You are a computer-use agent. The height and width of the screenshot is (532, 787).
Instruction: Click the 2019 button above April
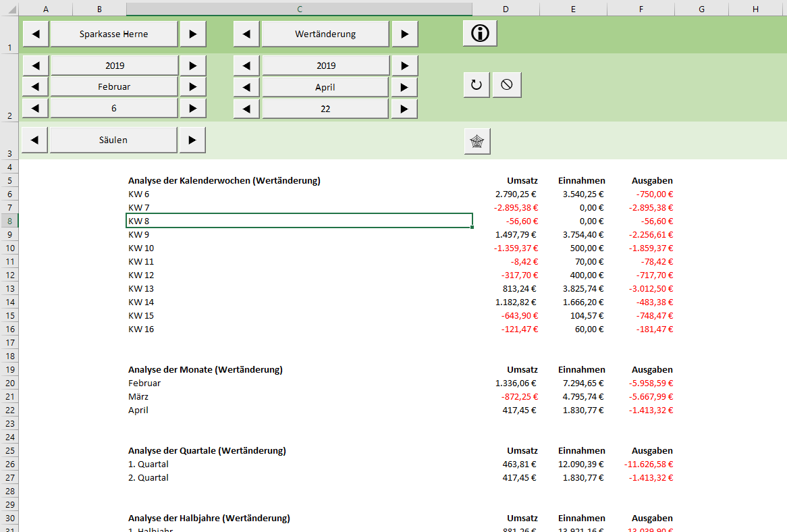tap(326, 65)
